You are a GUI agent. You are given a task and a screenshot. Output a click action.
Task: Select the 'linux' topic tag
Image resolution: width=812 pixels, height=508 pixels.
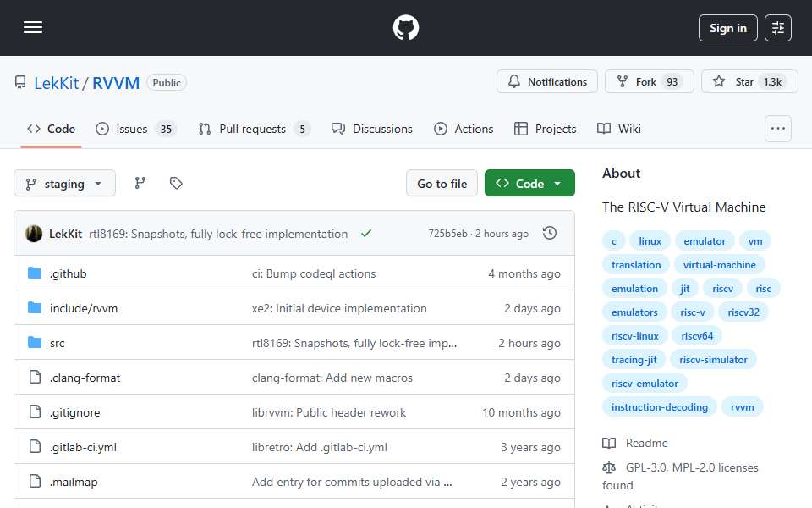(650, 241)
